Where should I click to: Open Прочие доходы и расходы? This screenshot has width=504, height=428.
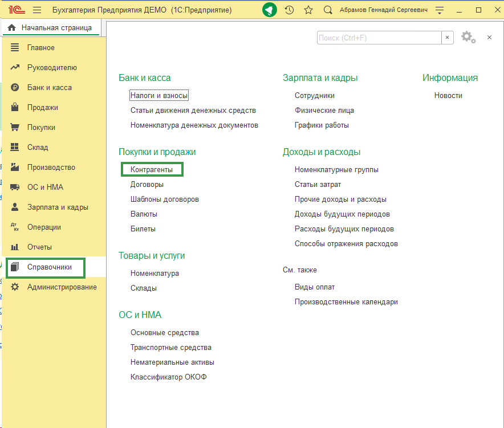(x=340, y=199)
